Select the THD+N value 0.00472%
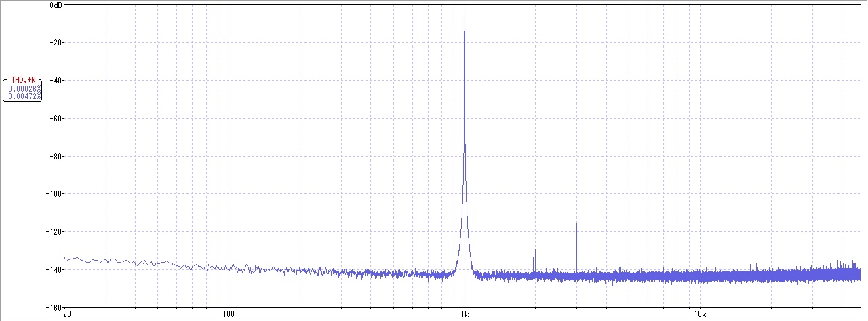Image resolution: width=868 pixels, height=321 pixels. pyautogui.click(x=25, y=97)
